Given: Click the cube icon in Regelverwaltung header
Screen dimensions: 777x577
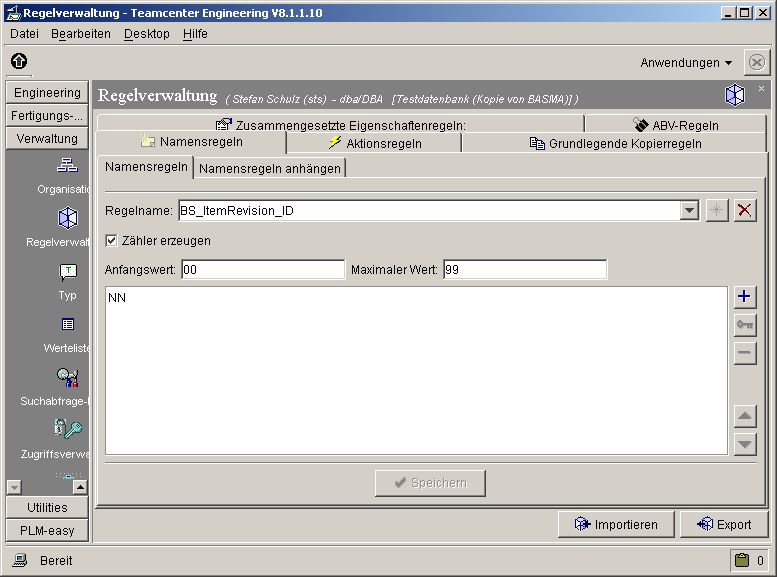Looking at the screenshot, I should pos(734,94).
